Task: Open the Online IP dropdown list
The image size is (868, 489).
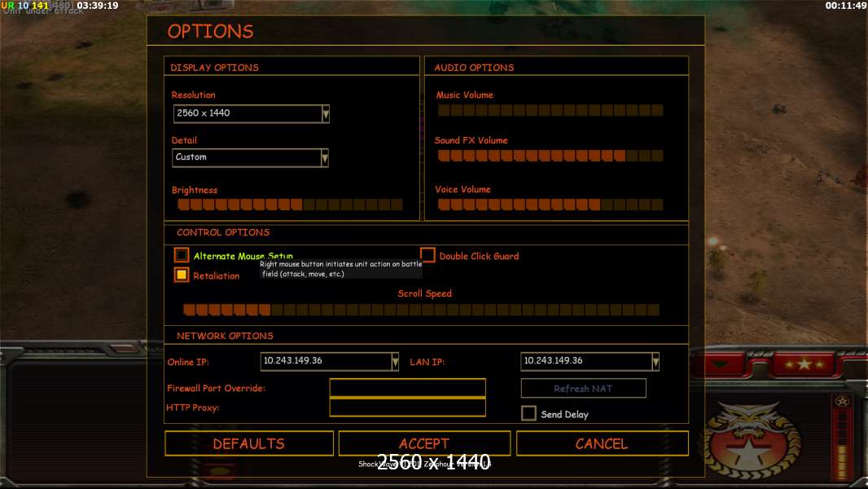Action: [395, 362]
